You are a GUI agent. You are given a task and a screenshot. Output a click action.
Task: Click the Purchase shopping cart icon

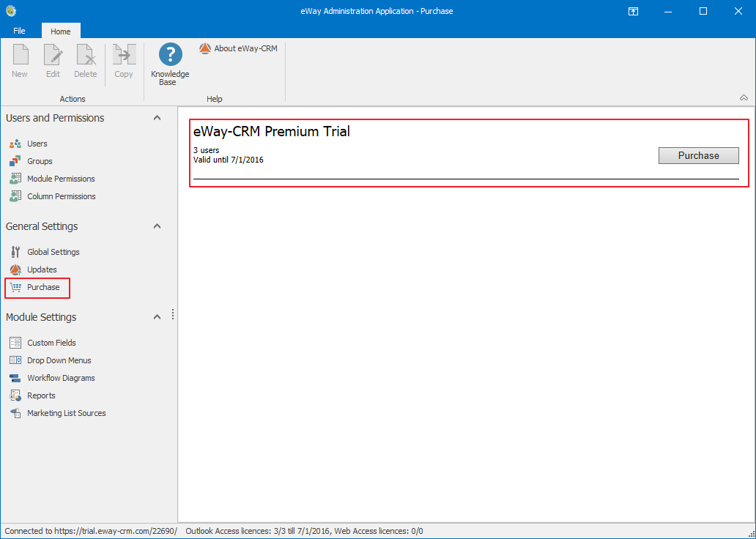point(15,287)
